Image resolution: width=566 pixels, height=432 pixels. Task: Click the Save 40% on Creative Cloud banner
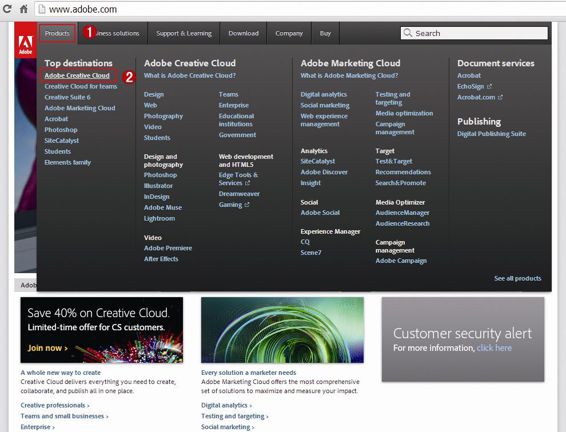point(102,330)
